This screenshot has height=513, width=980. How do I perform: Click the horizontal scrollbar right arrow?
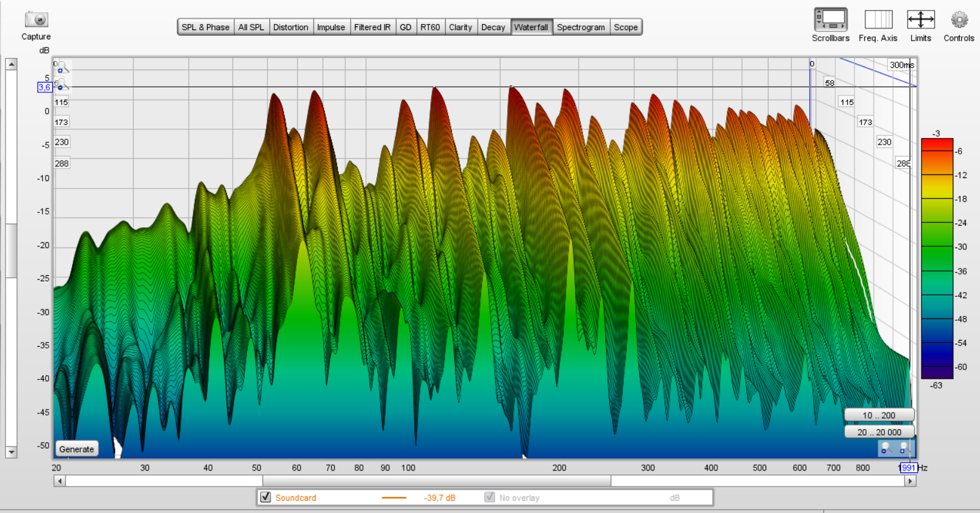[x=910, y=481]
